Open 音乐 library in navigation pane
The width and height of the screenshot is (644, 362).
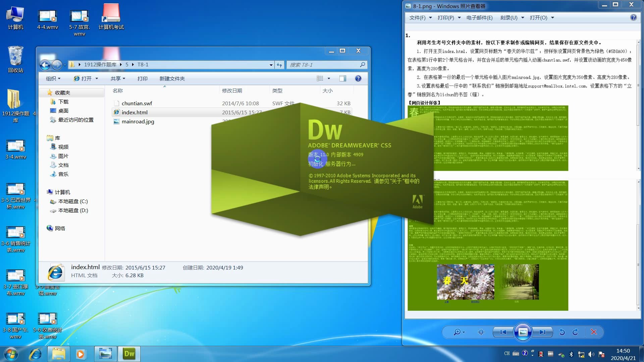[x=63, y=174]
